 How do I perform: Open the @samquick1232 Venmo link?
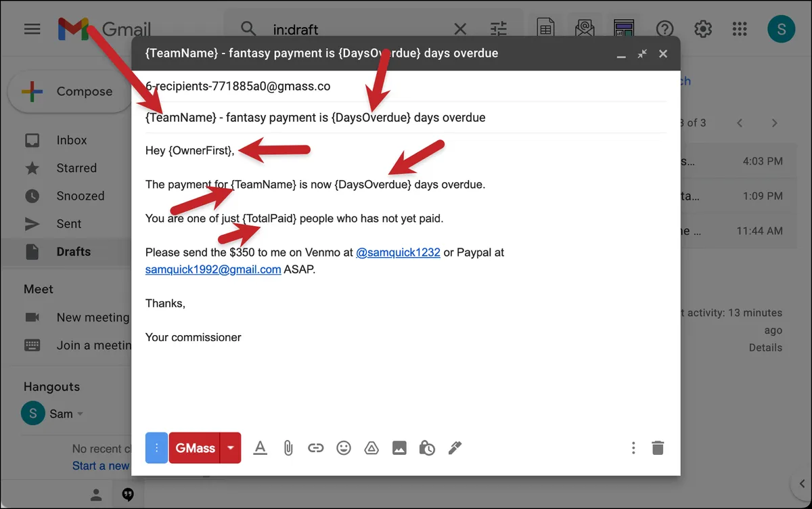pos(399,252)
